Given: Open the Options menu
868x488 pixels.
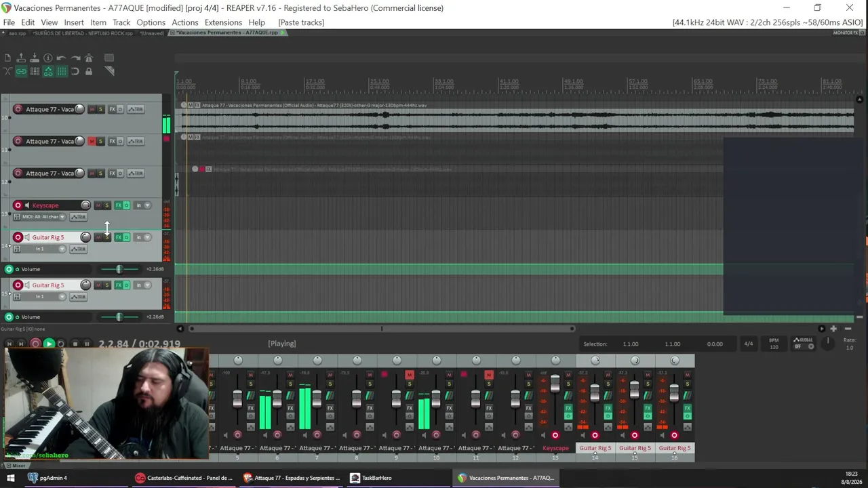Looking at the screenshot, I should (151, 22).
